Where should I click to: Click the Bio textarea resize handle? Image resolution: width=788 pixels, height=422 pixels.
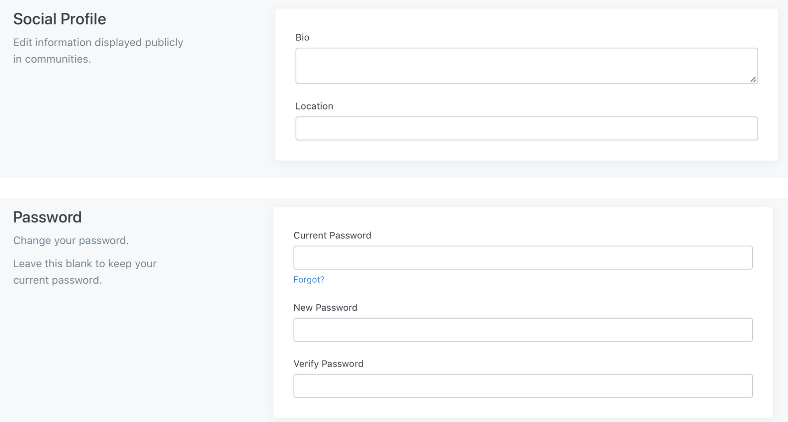tap(753, 79)
